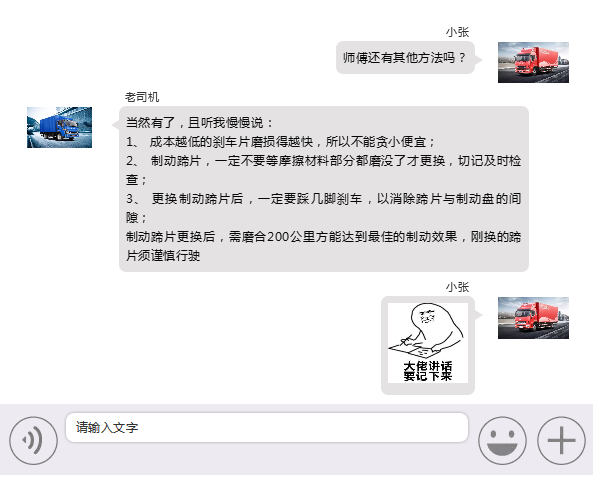Select the line mentioning 磨合200公里
593x502 pixels.
pos(324,237)
